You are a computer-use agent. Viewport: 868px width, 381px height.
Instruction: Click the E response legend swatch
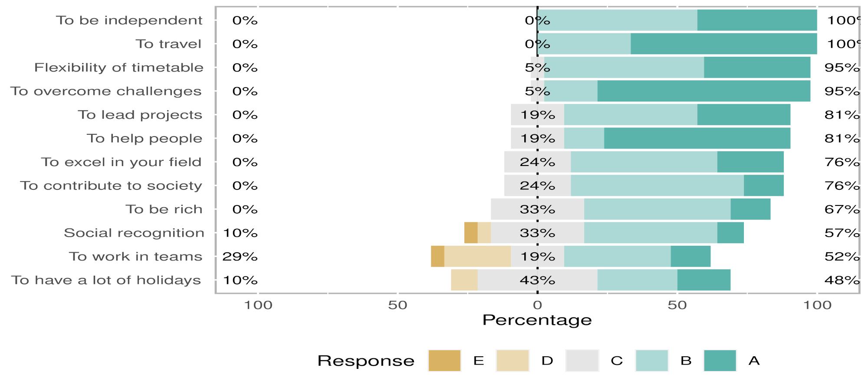[x=444, y=361]
